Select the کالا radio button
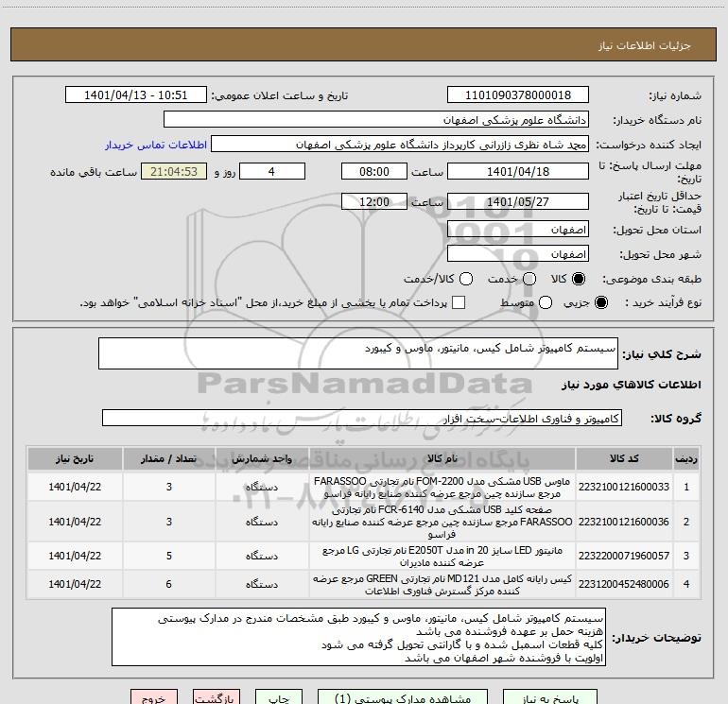Viewport: 728px width, 704px height. (579, 279)
